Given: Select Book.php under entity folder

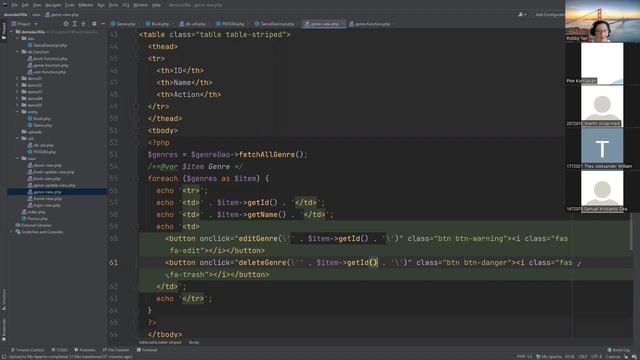Looking at the screenshot, I should (39, 118).
